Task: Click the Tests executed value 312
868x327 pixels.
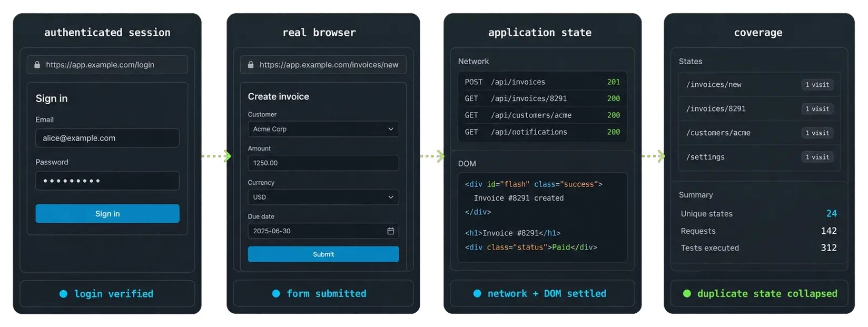Action: point(829,248)
